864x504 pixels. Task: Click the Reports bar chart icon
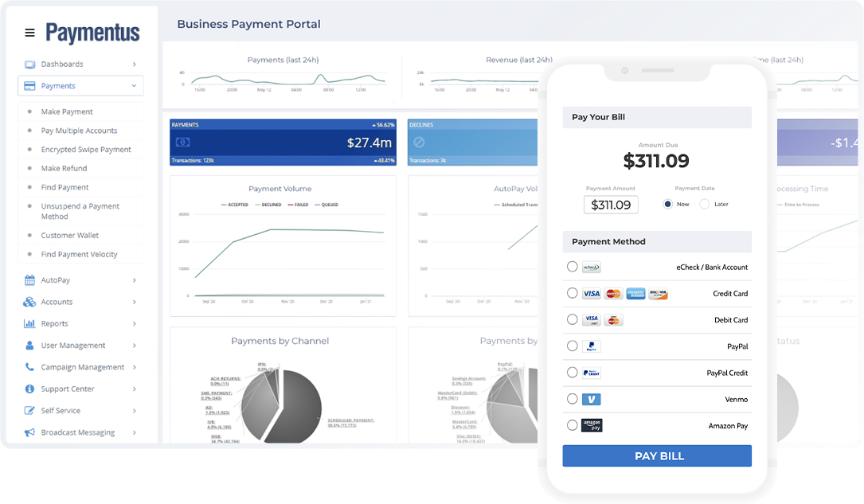point(29,324)
